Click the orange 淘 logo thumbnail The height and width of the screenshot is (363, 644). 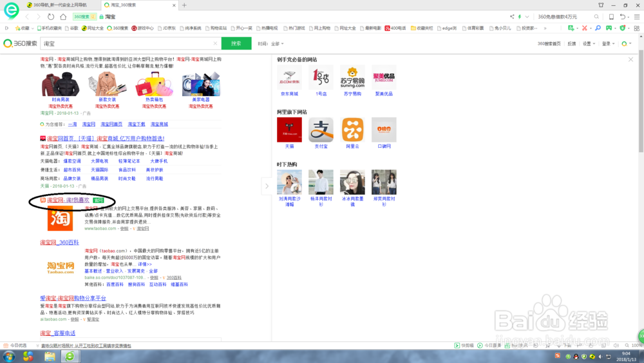[x=60, y=218]
